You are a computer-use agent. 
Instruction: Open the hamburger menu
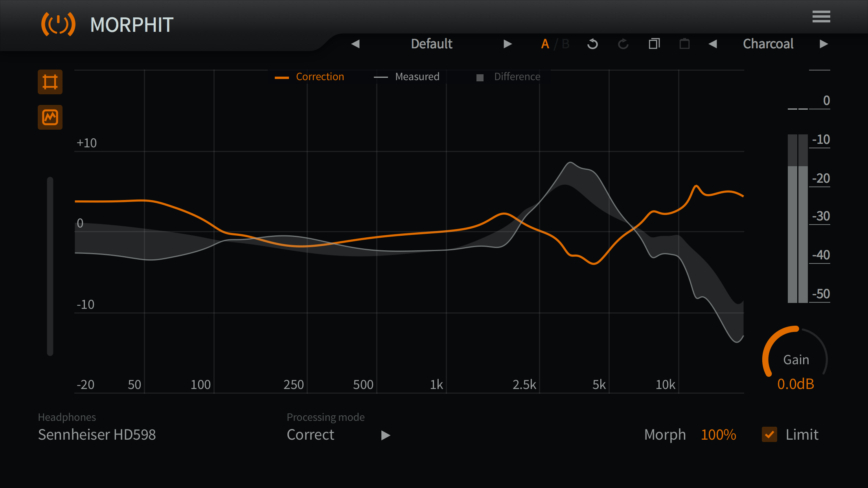821,17
